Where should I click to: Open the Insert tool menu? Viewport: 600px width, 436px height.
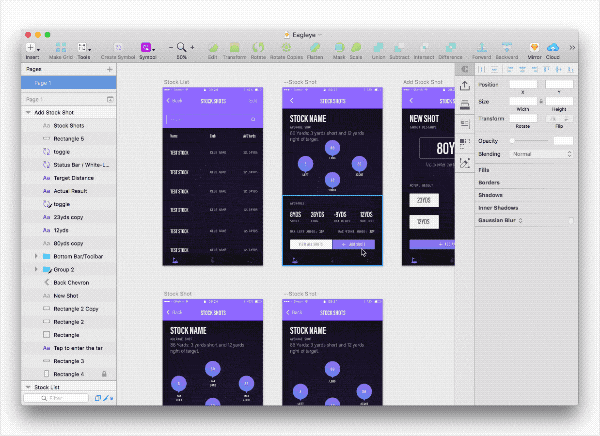[32, 48]
